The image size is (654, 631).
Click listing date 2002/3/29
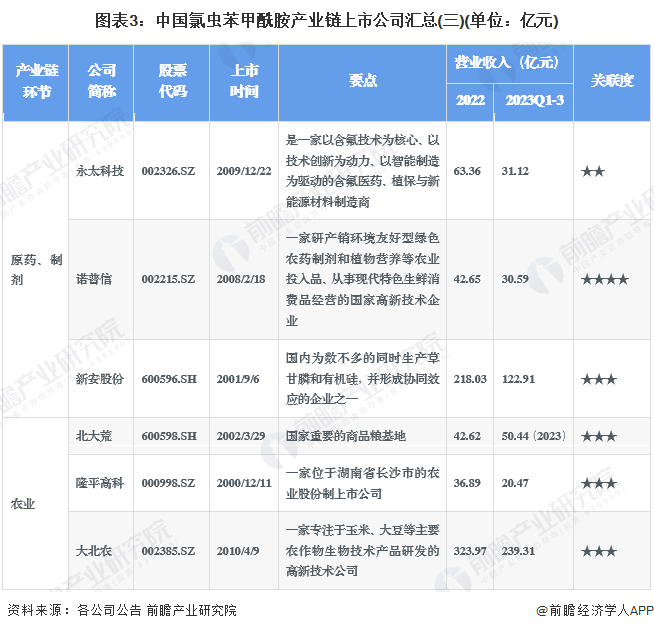point(241,436)
